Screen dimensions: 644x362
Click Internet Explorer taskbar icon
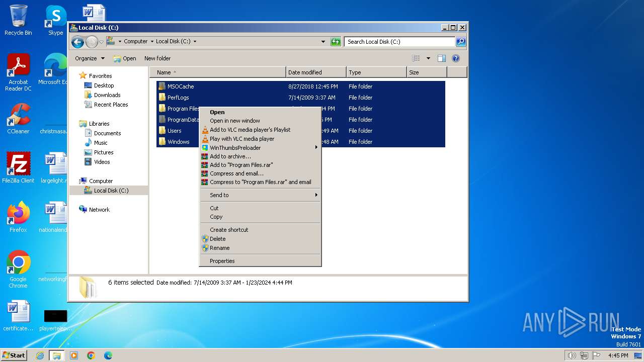(40, 355)
